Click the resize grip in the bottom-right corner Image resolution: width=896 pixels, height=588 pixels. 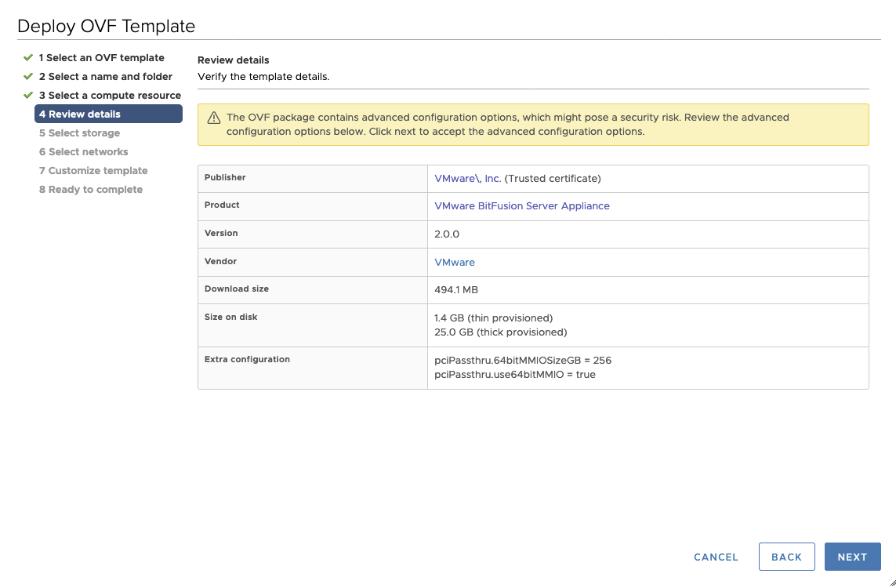pyautogui.click(x=890, y=583)
